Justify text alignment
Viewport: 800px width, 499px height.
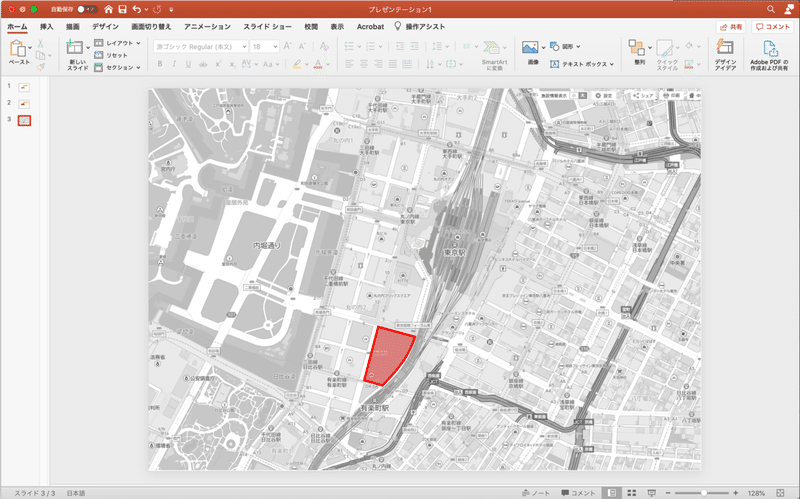pyautogui.click(x=392, y=64)
